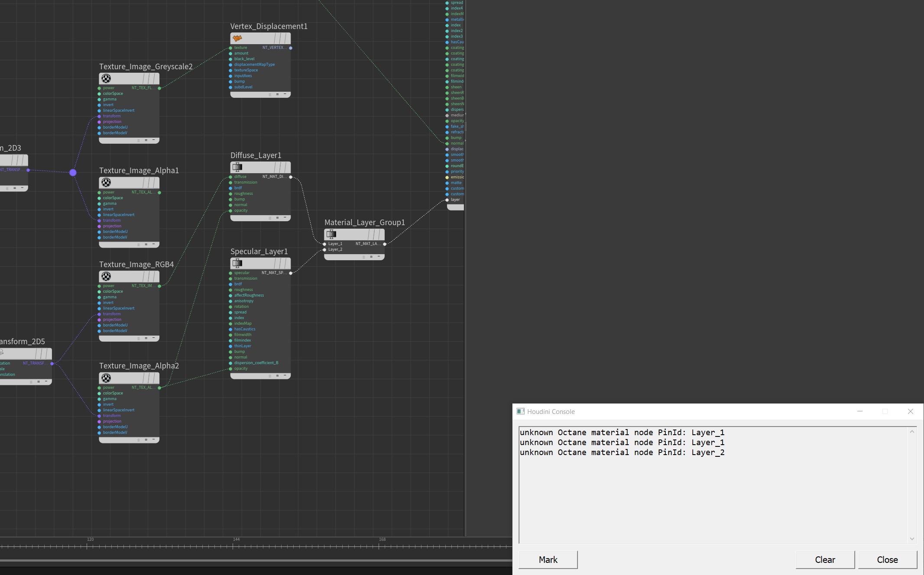This screenshot has width=924, height=575.
Task: Click the purple dot joining the transform wires
Action: (73, 172)
